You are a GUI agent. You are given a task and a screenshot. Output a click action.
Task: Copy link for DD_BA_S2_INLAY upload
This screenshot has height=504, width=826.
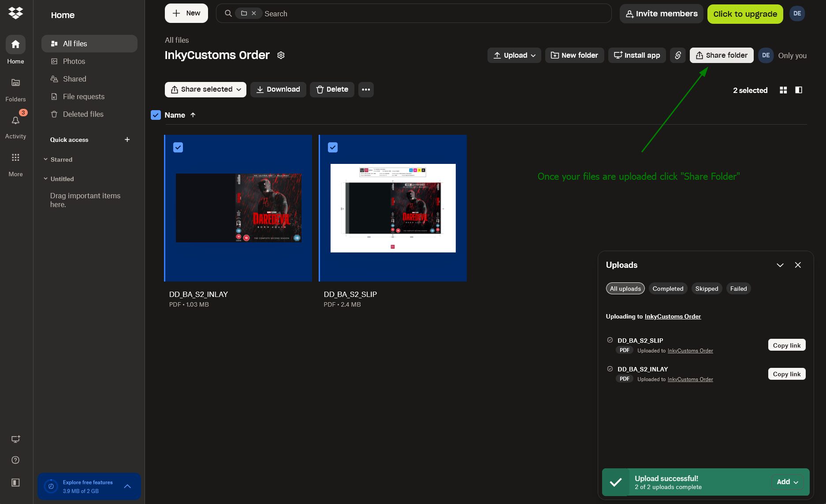click(787, 374)
